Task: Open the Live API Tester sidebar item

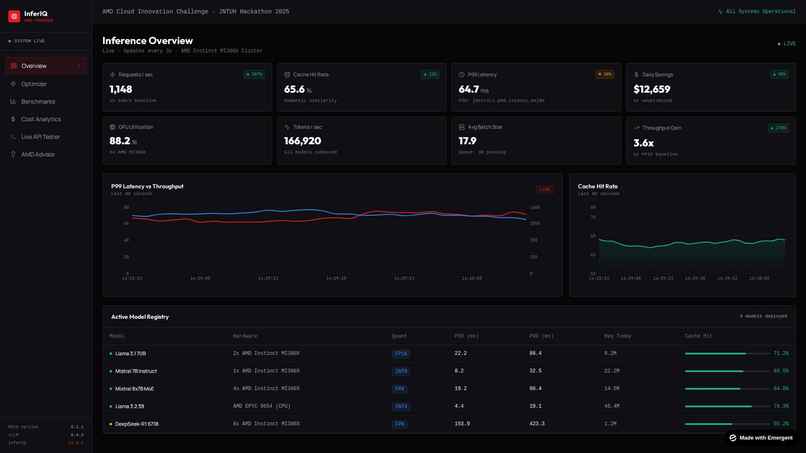Action: (x=46, y=137)
